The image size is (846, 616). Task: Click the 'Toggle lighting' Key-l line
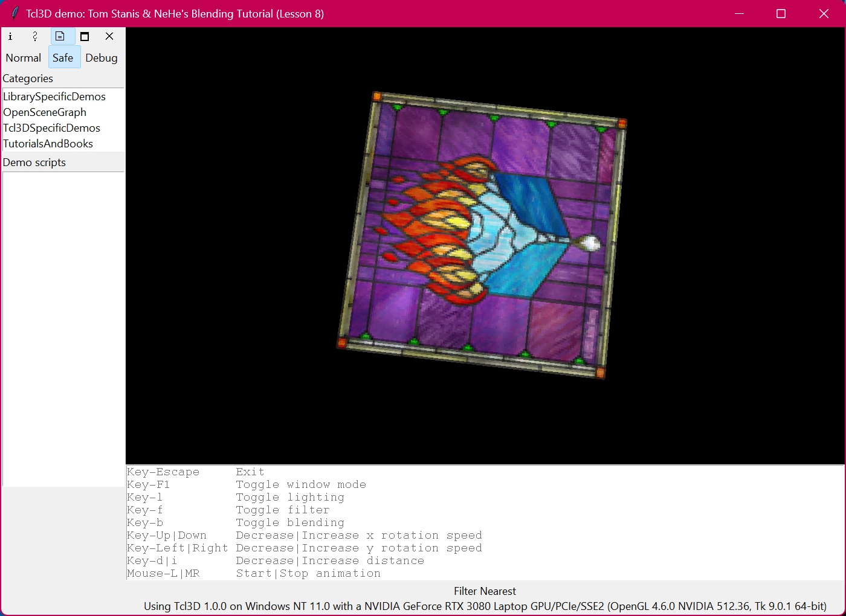pyautogui.click(x=236, y=498)
